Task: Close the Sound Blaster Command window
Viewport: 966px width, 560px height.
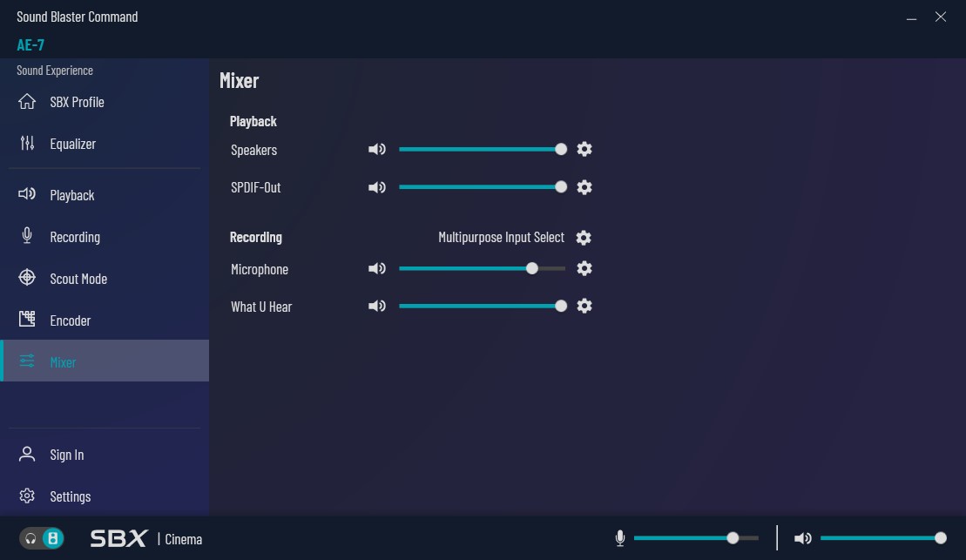Action: pyautogui.click(x=940, y=17)
